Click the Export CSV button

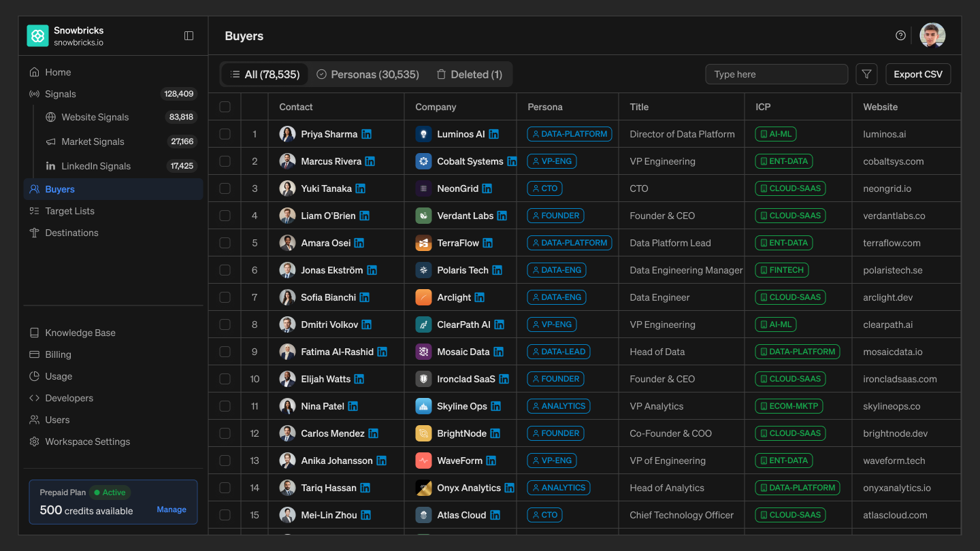[918, 74]
